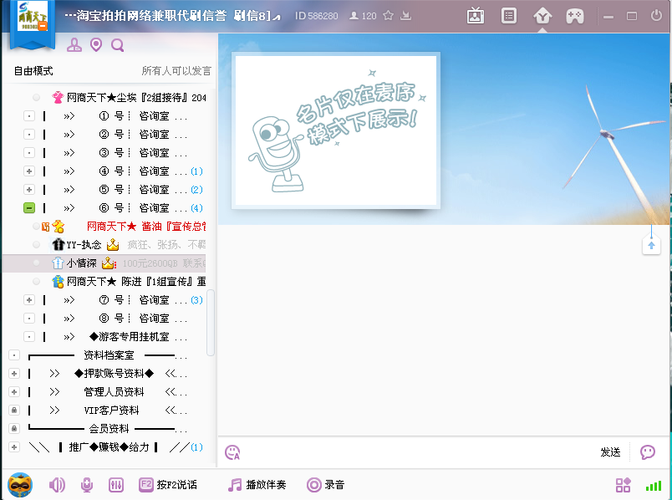
Task: Click the power exit icon
Action: (x=656, y=16)
